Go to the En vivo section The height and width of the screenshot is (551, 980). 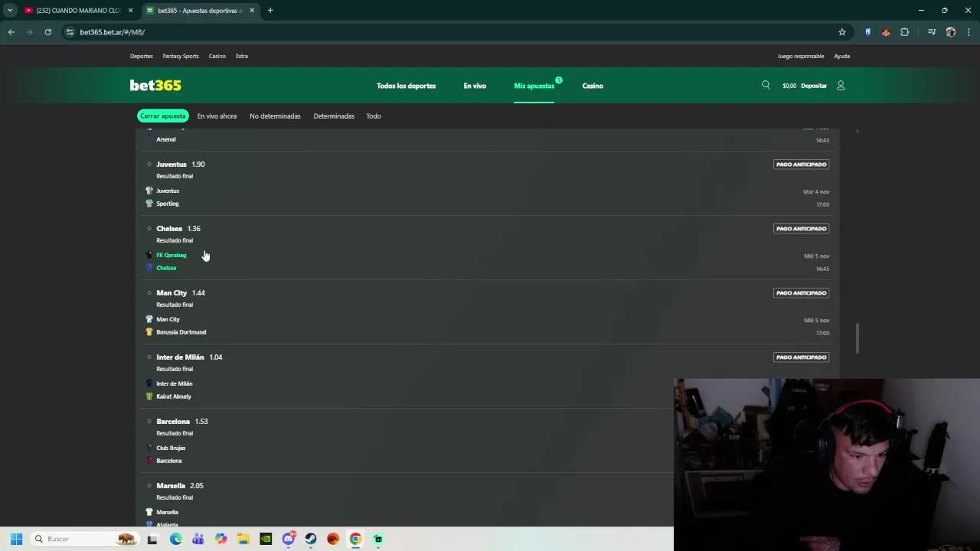[475, 86]
